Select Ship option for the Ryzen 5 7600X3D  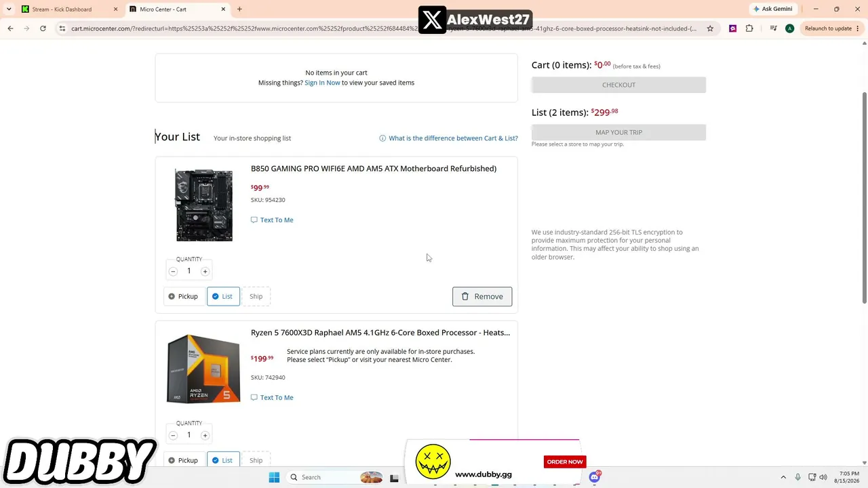[256, 460]
